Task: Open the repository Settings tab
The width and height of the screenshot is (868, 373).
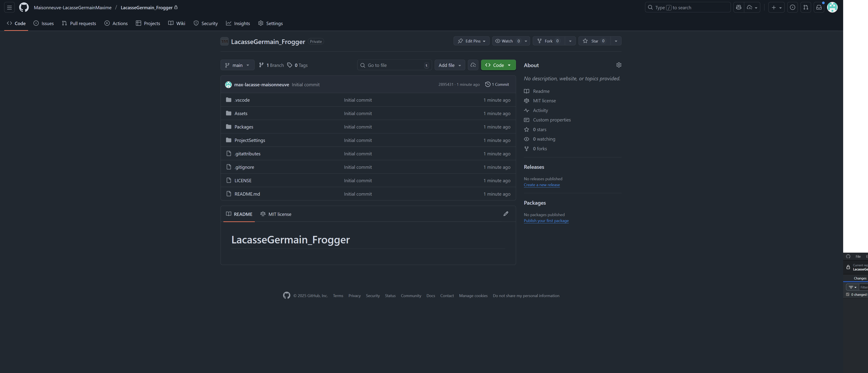Action: [x=270, y=23]
